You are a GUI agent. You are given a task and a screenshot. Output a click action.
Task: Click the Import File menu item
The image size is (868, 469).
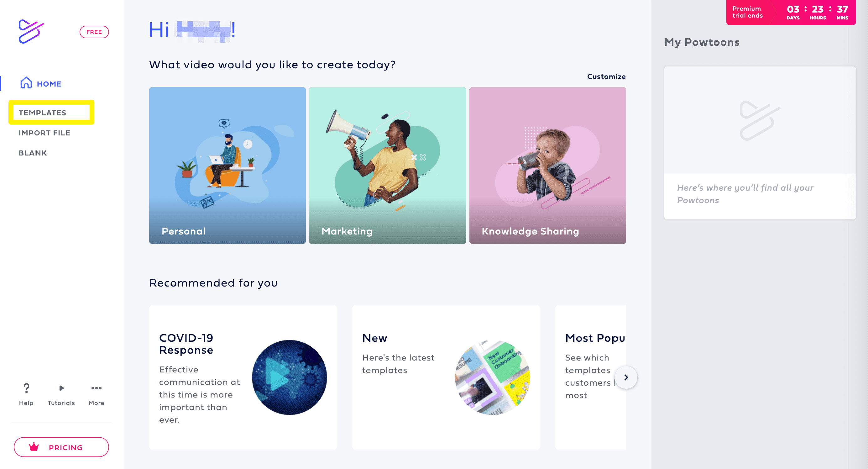[45, 132]
